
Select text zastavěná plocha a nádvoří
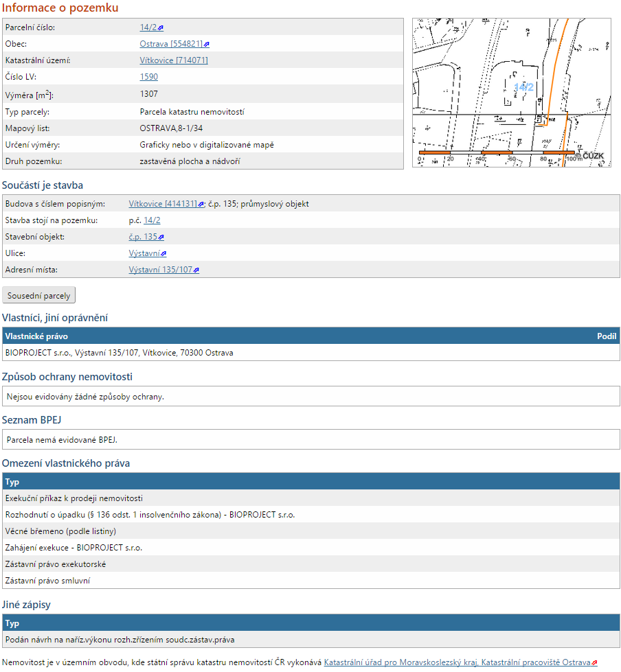coord(190,161)
